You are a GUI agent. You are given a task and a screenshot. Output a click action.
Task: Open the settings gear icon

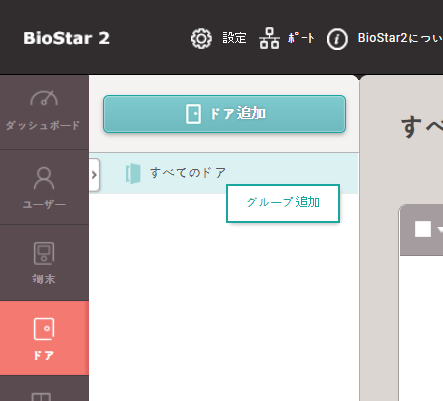point(201,39)
